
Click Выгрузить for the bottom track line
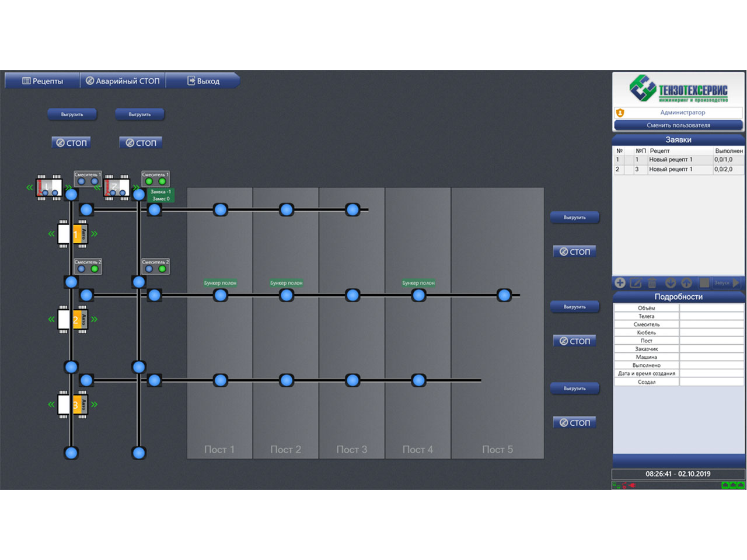(575, 388)
